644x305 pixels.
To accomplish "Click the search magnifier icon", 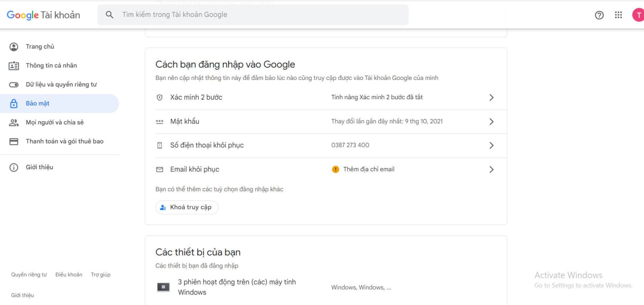I will tap(109, 14).
